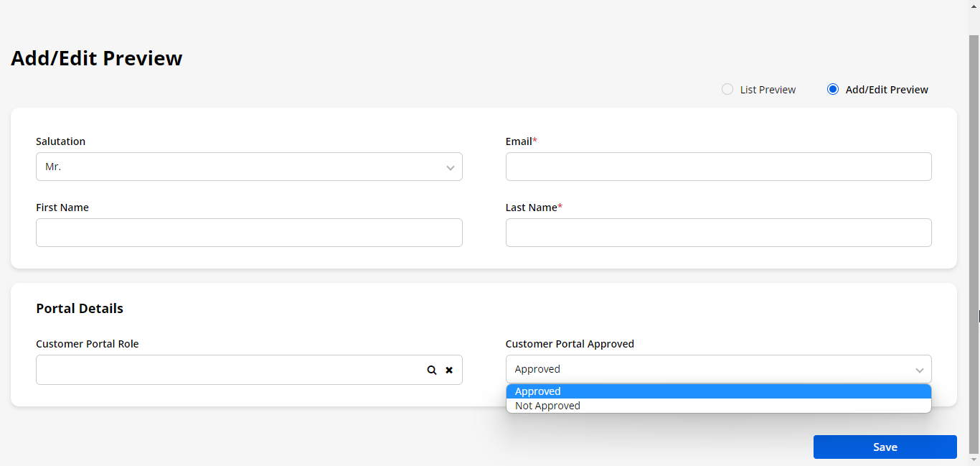Select the Add/Edit Preview radio button
The height and width of the screenshot is (466, 980).
(x=833, y=90)
